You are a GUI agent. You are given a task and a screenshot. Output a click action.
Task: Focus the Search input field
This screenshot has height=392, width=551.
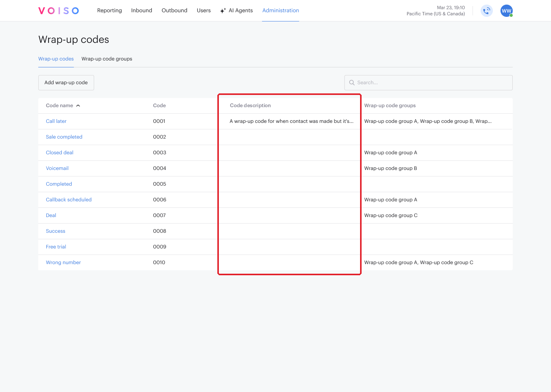tap(429, 83)
